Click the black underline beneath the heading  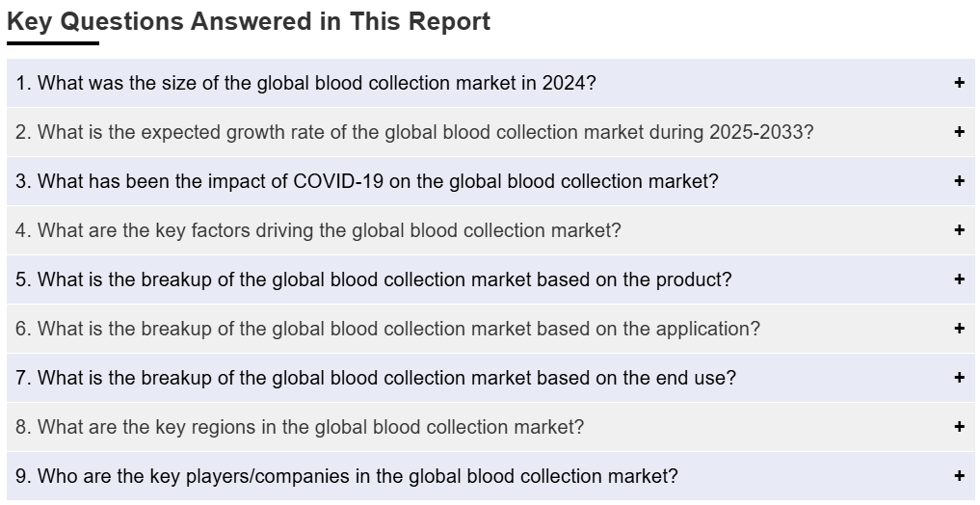click(53, 43)
